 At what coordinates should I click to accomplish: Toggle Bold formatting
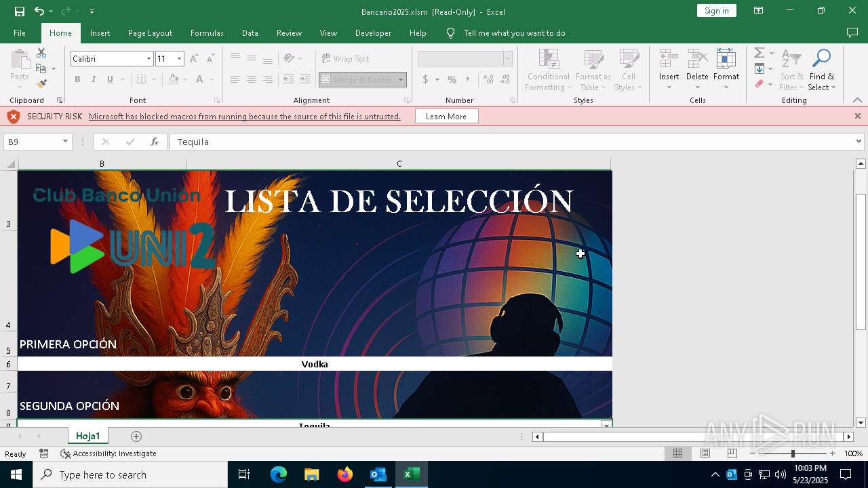77,79
